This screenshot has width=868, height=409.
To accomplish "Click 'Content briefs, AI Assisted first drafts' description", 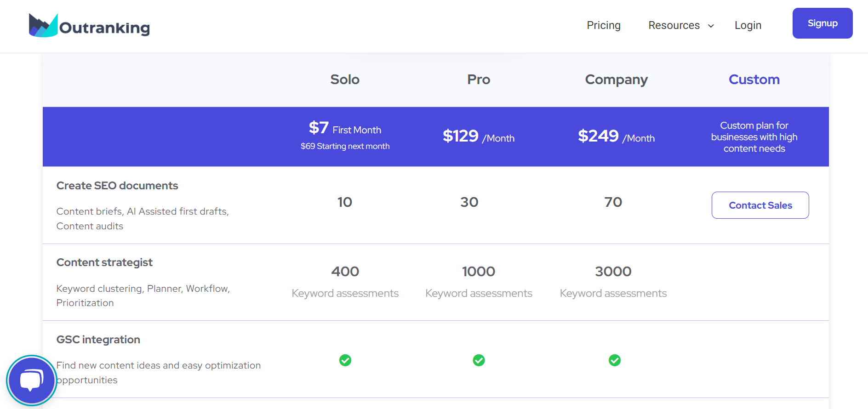I will pyautogui.click(x=143, y=219).
